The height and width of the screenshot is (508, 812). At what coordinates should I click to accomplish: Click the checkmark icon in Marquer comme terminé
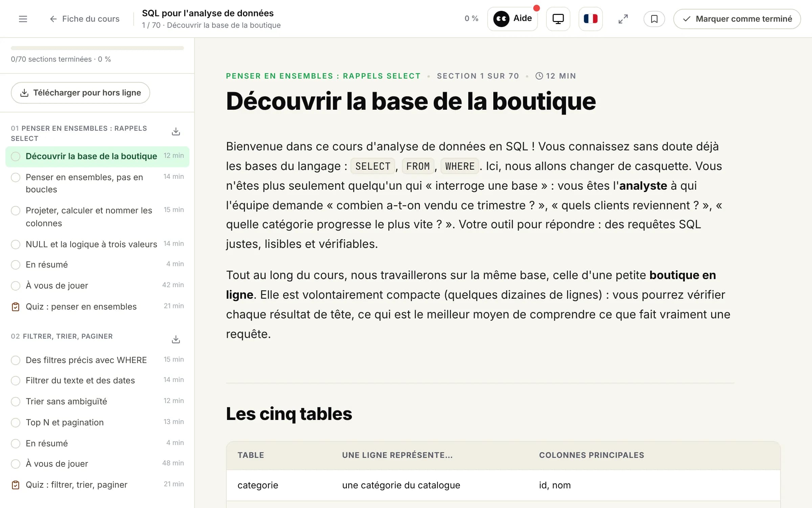686,19
